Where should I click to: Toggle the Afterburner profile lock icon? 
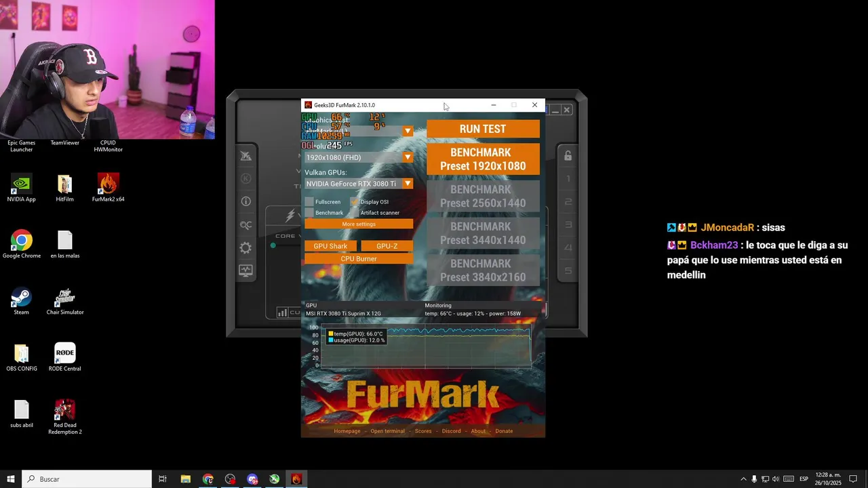pyautogui.click(x=568, y=156)
